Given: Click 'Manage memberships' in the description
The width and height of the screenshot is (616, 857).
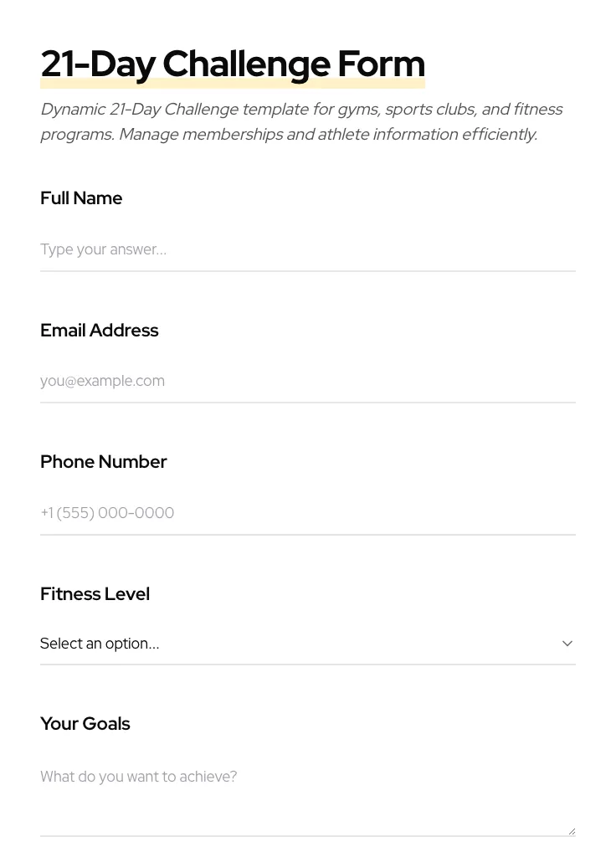Looking at the screenshot, I should coord(200,135).
